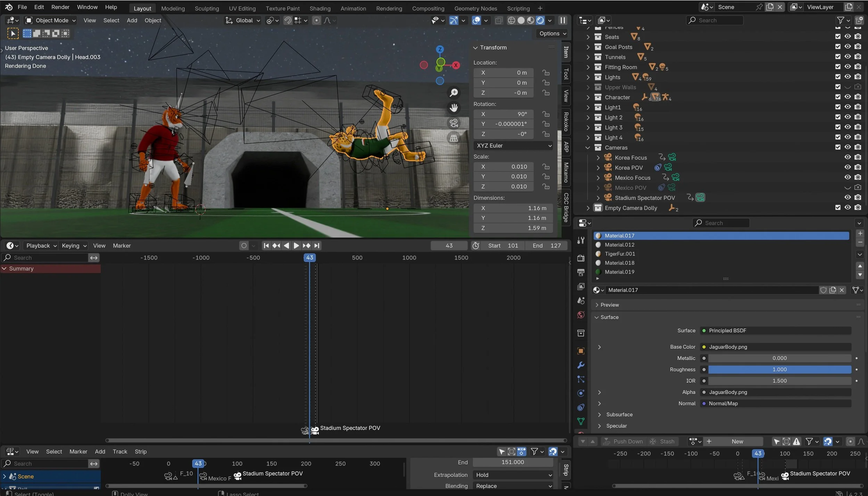Jump to start frame playback button
This screenshot has width=868, height=496.
266,246
